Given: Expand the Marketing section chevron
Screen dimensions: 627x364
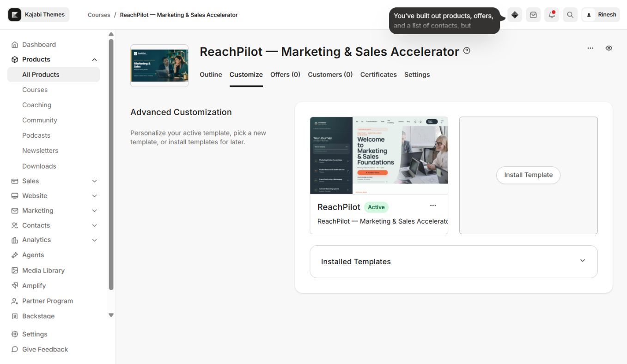Looking at the screenshot, I should click(x=94, y=211).
